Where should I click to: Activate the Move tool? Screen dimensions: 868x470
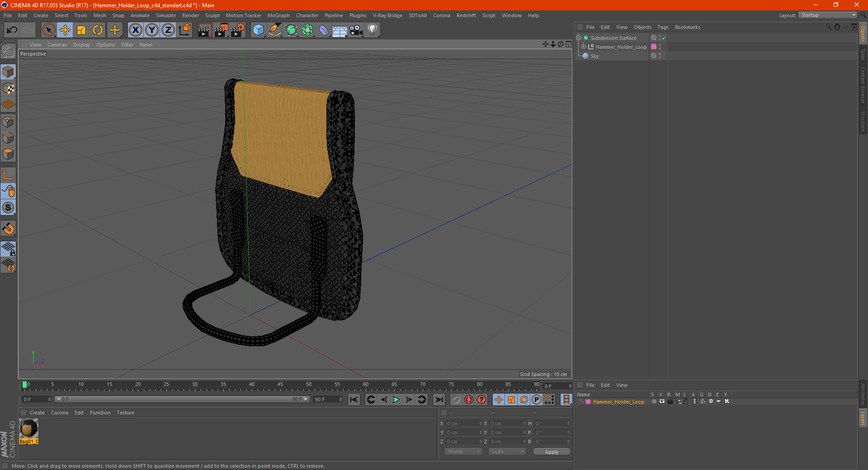click(65, 30)
